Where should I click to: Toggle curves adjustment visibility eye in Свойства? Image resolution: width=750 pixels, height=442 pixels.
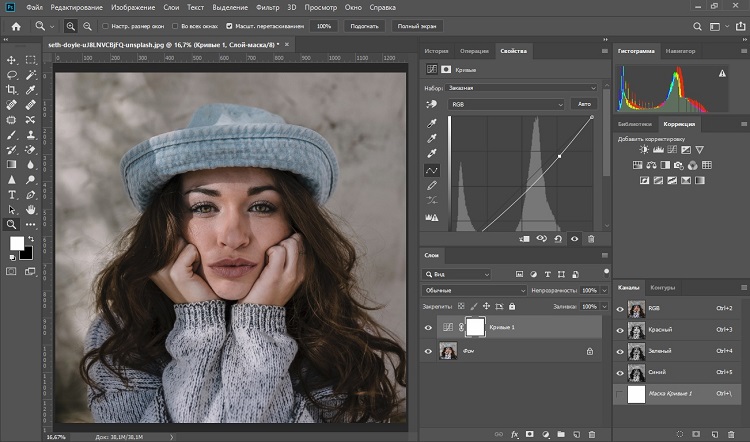[574, 239]
